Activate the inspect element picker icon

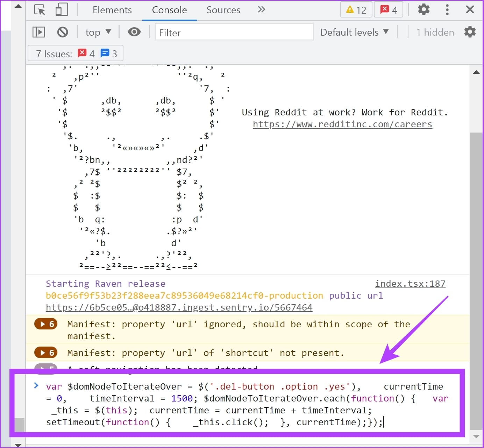[x=40, y=10]
